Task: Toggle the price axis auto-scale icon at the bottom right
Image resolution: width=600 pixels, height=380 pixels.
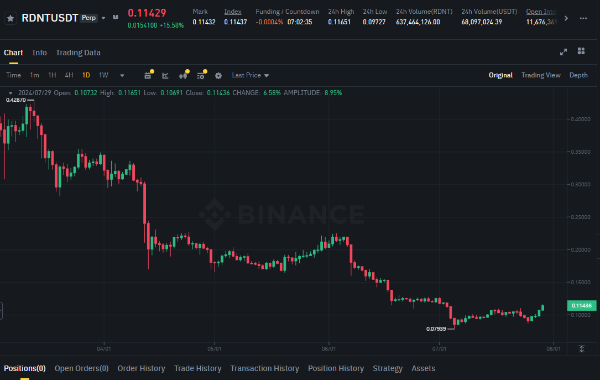Action: (x=582, y=349)
